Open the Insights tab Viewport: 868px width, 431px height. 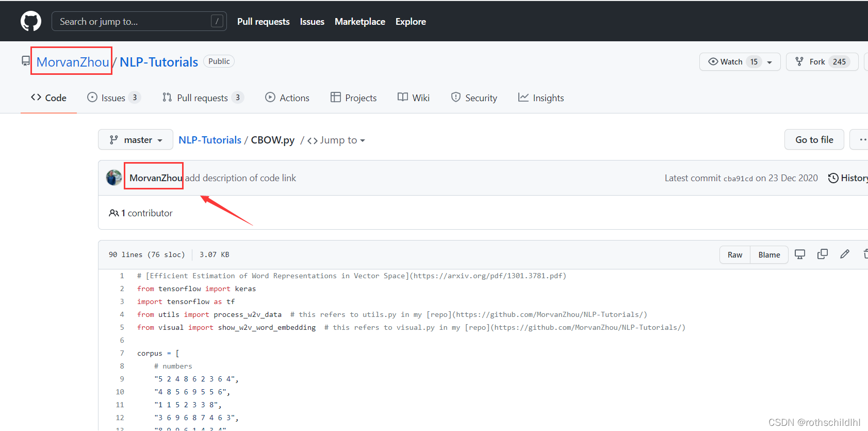[541, 98]
